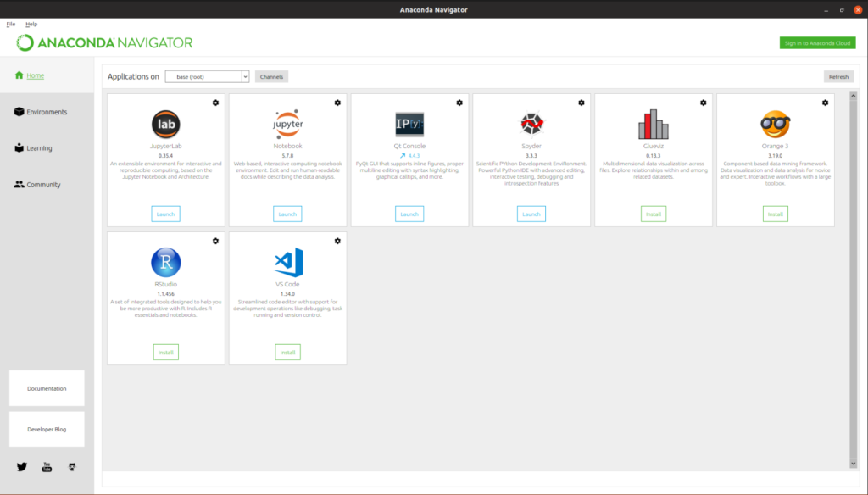Open settings gear on the Glueviz card
868x495 pixels.
click(703, 103)
